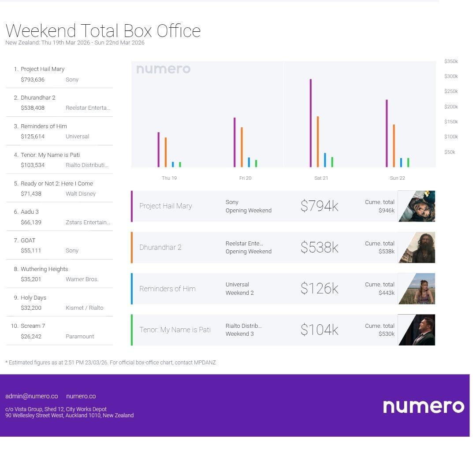This screenshot has height=449, width=476.
Task: Click the green color strip beside Tenor card
Action: (132, 330)
